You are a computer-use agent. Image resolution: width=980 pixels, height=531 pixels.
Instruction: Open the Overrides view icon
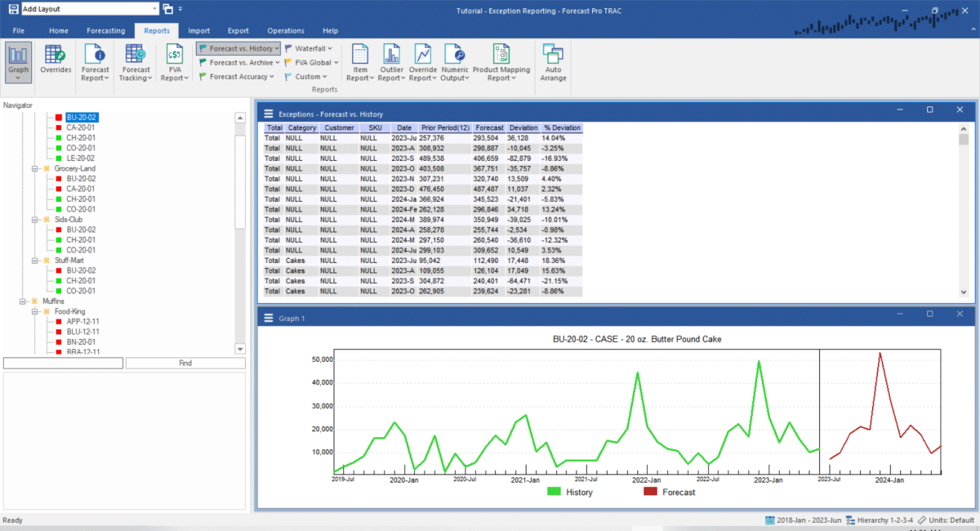(56, 55)
